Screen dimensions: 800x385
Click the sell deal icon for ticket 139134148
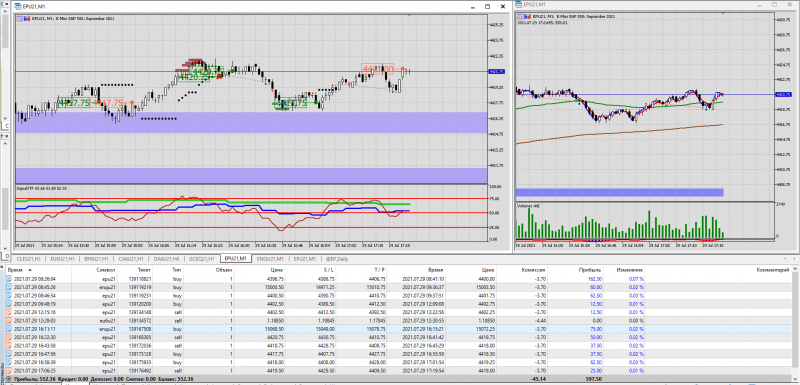[10, 312]
